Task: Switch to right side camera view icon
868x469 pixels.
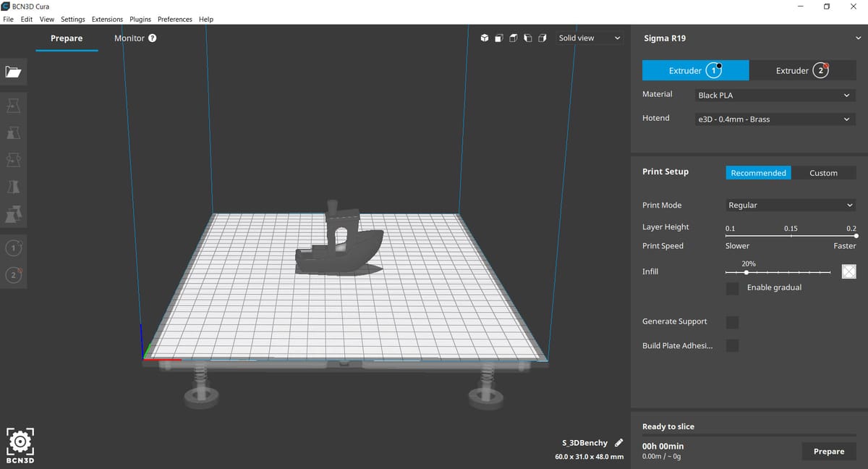Action: pos(542,38)
